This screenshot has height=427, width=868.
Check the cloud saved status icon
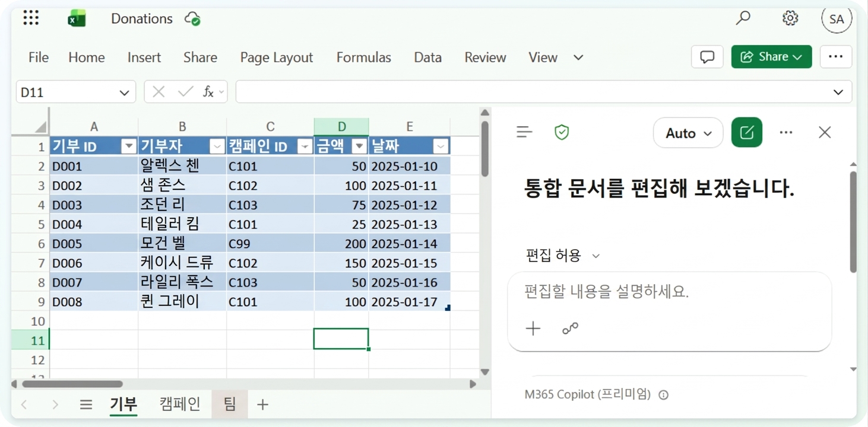[x=192, y=19]
